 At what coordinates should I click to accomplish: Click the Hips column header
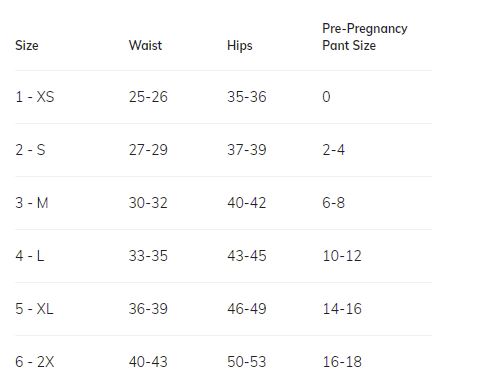point(240,46)
